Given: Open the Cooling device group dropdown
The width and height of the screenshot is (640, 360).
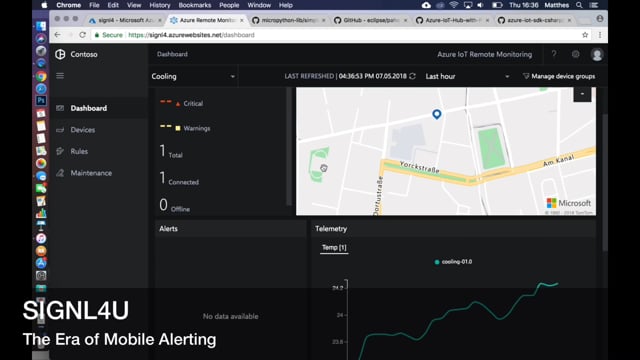Looking at the screenshot, I should (193, 76).
